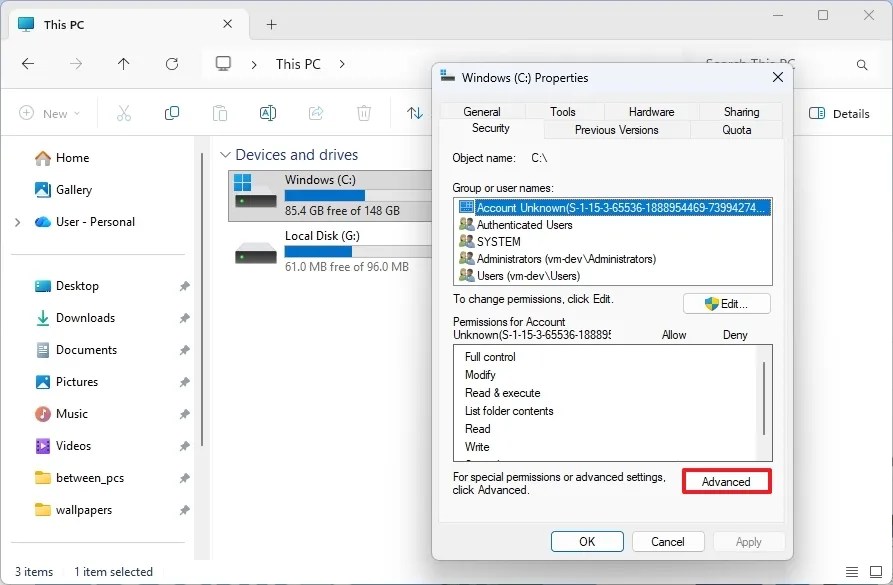893x585 pixels.
Task: Collapse the Devices and drives section
Action: 226,154
